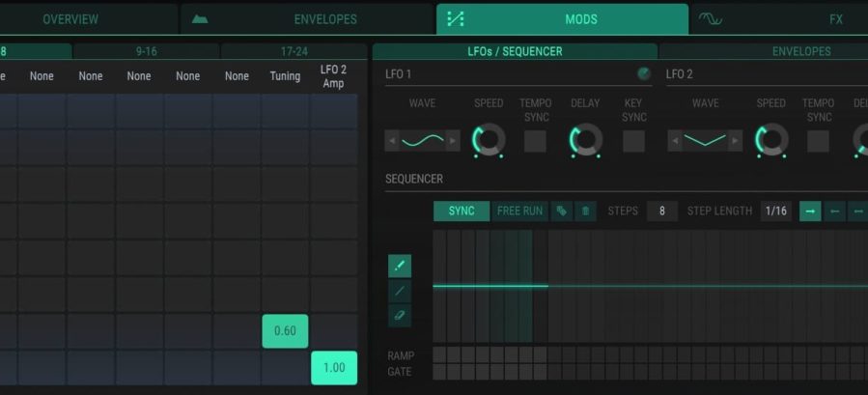
Task: Enable second Gate step toggle
Action: pos(454,372)
